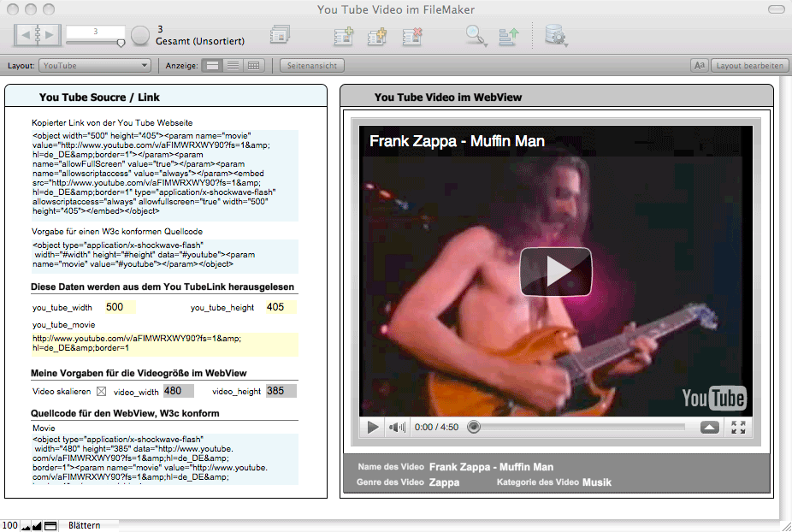The image size is (792, 532).
Task: Click the Sort records icon
Action: [509, 36]
